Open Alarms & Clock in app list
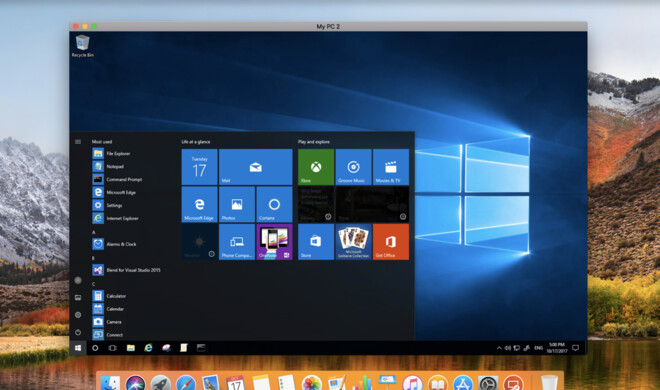 [x=114, y=244]
